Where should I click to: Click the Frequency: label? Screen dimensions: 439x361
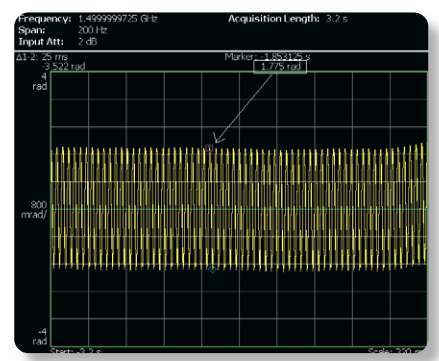pos(45,19)
